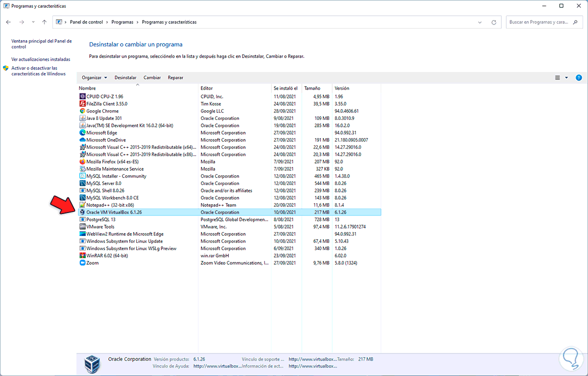The image size is (588, 376).
Task: Click the Mozilla Firefox icon
Action: (x=82, y=162)
